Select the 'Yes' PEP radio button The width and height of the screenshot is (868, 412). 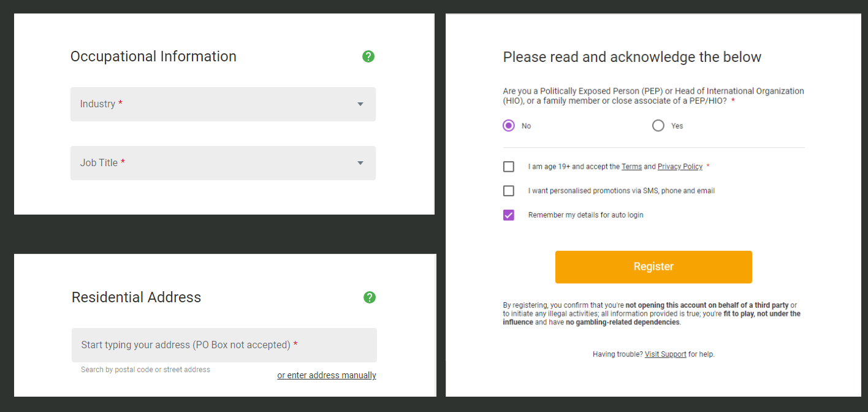coord(658,126)
